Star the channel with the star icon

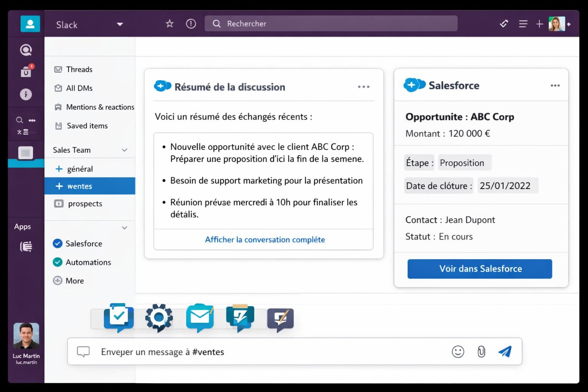pos(170,24)
